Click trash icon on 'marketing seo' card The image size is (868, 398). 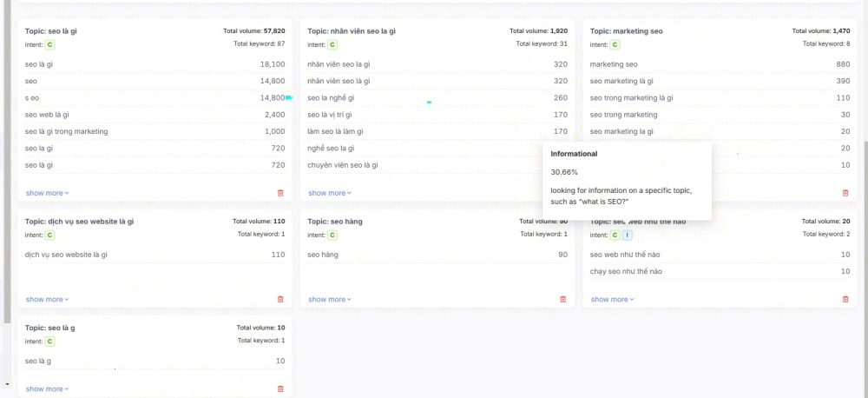click(845, 193)
